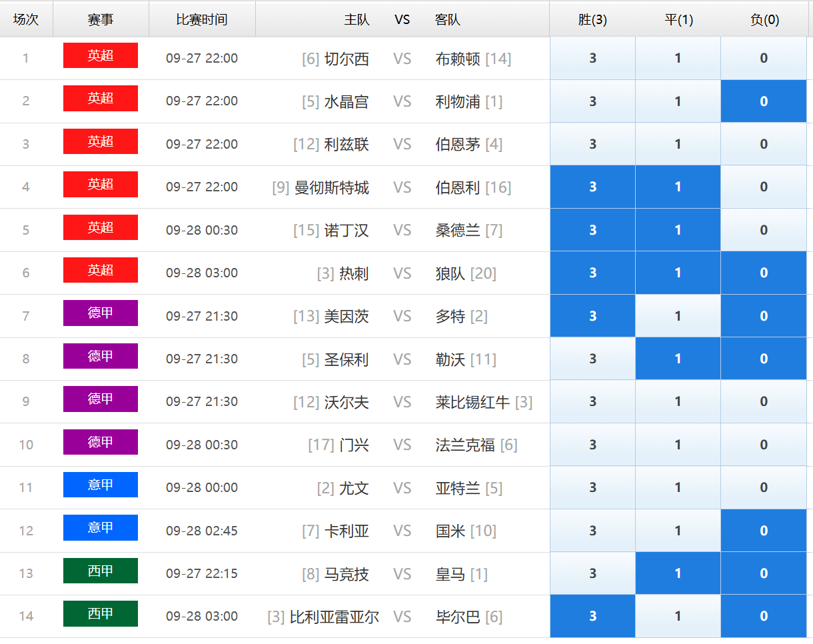Screen dimensions: 813x644
Task: Select win (3) for 卡利亚 vs 国米
Action: tap(592, 531)
